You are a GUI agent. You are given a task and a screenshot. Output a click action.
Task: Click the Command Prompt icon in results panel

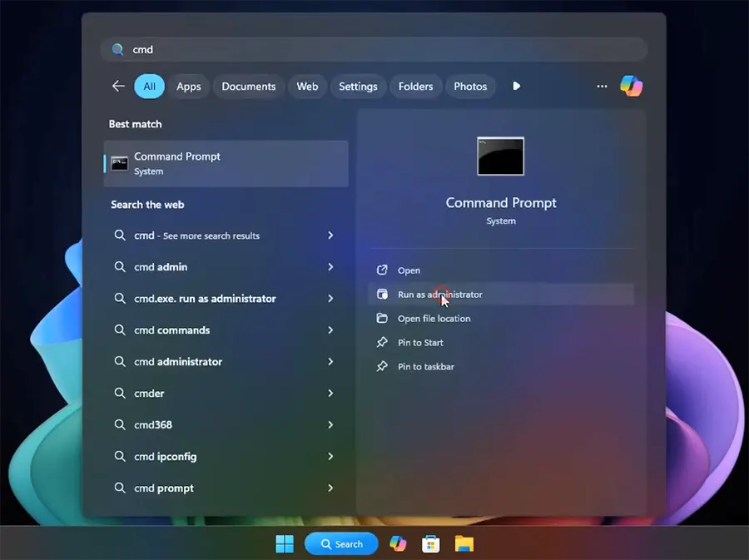click(500, 156)
